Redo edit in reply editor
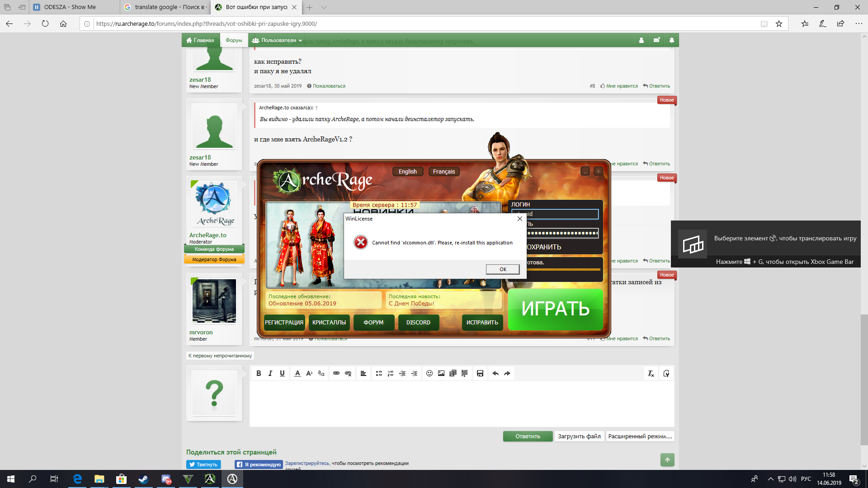 tap(507, 373)
